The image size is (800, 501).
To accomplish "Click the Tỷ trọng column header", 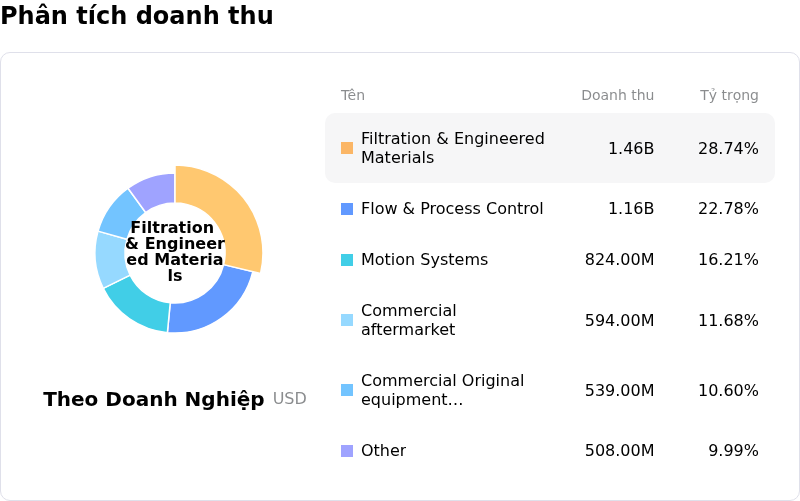I will click(x=729, y=96).
